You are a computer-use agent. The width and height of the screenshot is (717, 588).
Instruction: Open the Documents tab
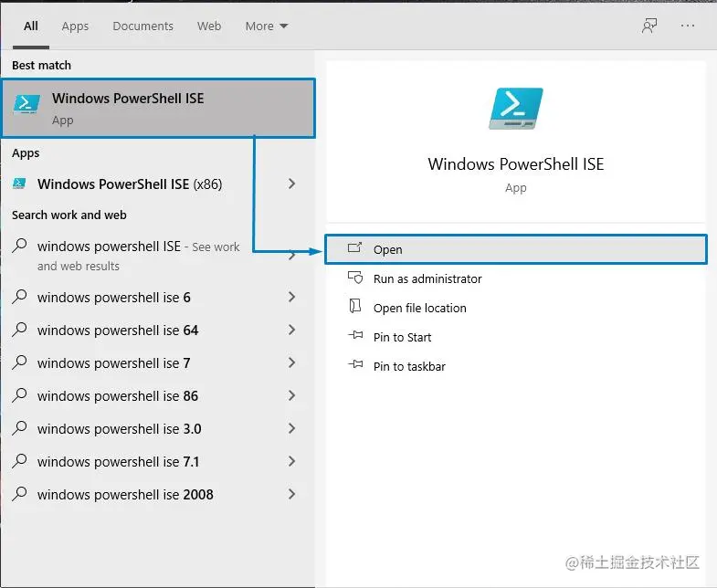[x=142, y=26]
